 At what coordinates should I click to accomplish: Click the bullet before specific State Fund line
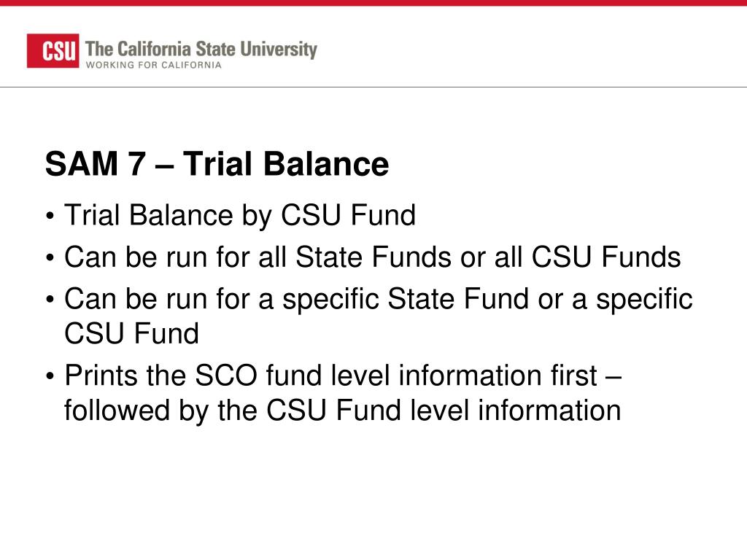pos(50,300)
